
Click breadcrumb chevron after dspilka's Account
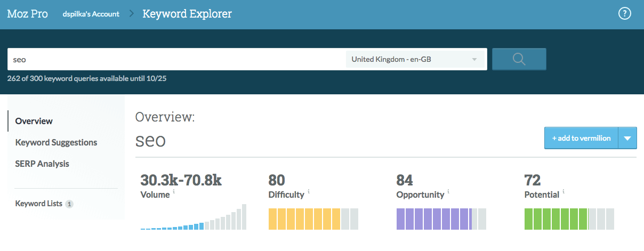point(131,14)
